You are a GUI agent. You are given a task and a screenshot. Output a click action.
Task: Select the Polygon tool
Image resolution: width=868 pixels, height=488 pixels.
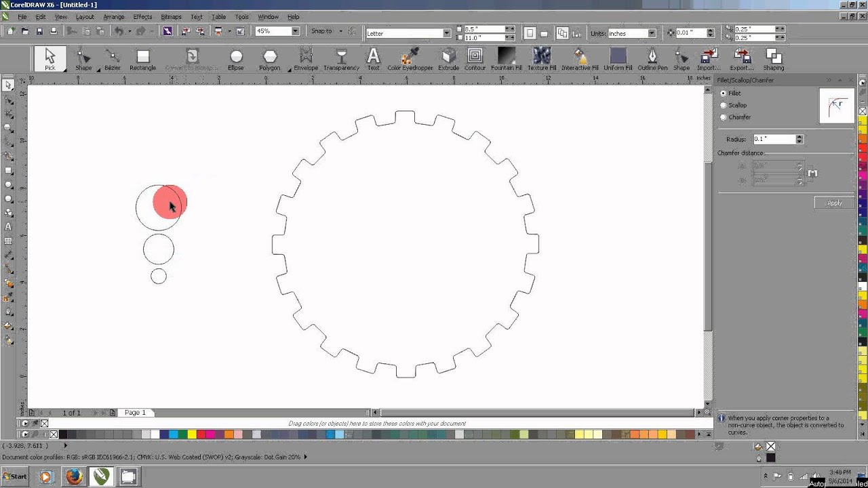(269, 59)
